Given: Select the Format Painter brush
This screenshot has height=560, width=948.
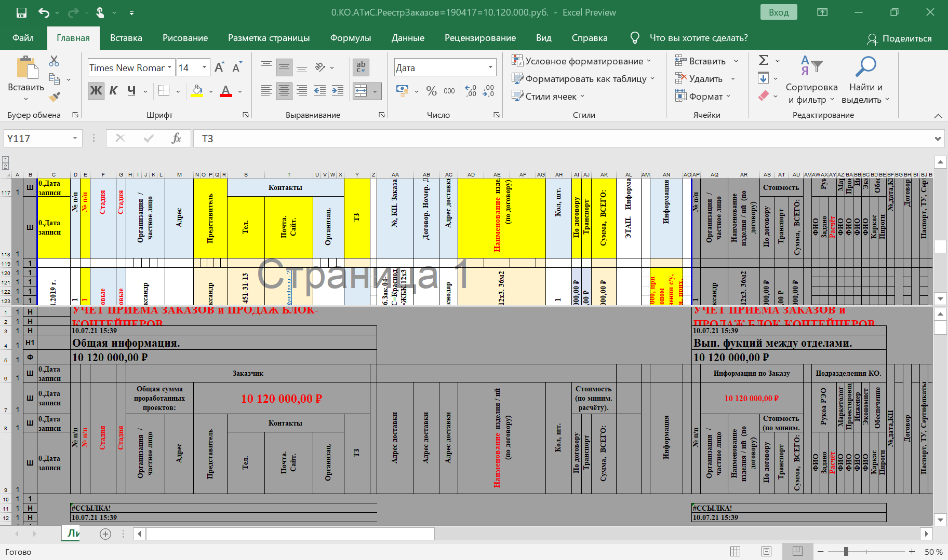Looking at the screenshot, I should coord(54,97).
